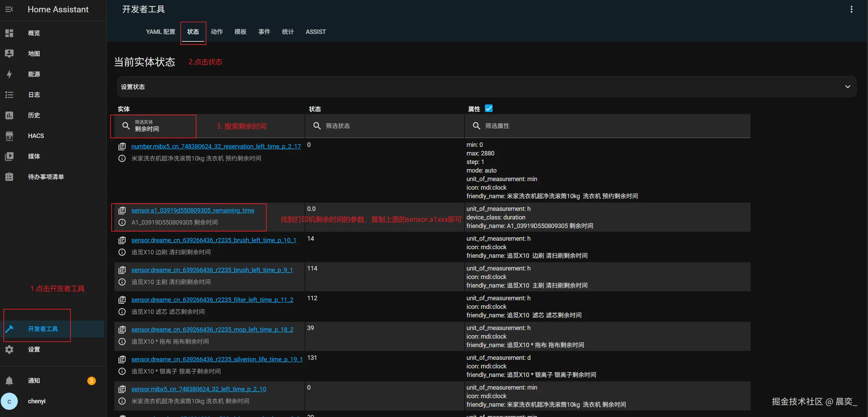The image size is (868, 417).
Task: Open number.mibx5 reservation_left_time entity link
Action: [216, 147]
